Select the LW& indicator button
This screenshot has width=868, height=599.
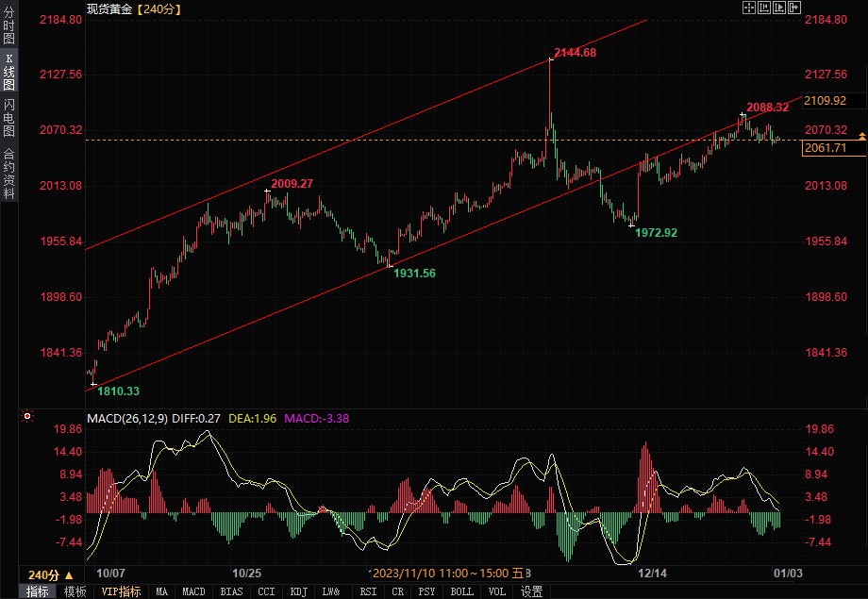click(331, 591)
